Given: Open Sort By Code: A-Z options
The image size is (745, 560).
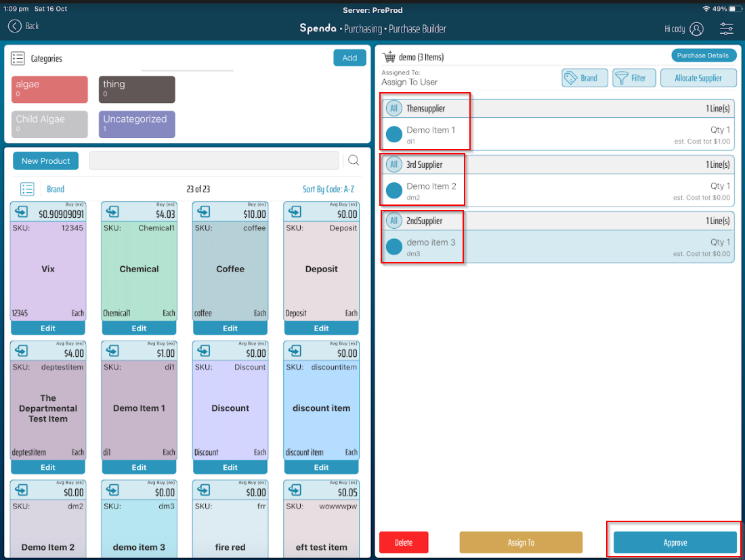Looking at the screenshot, I should pyautogui.click(x=328, y=189).
